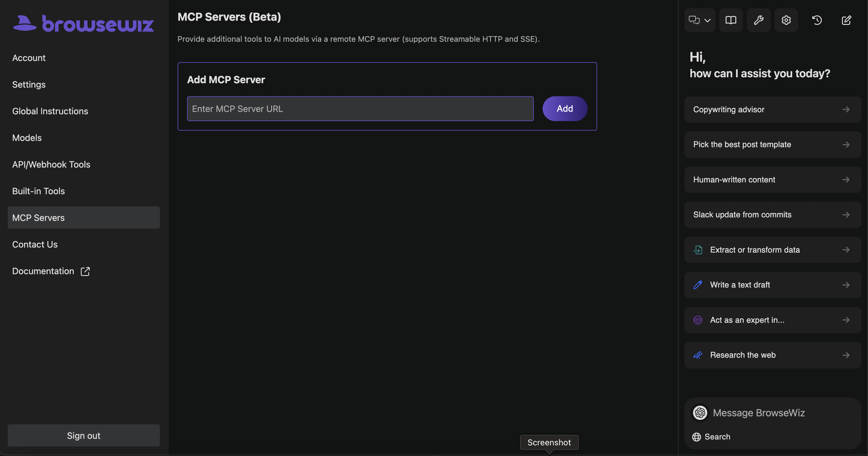
Task: Click the Message BrowseWiz input box
Action: 782,412
